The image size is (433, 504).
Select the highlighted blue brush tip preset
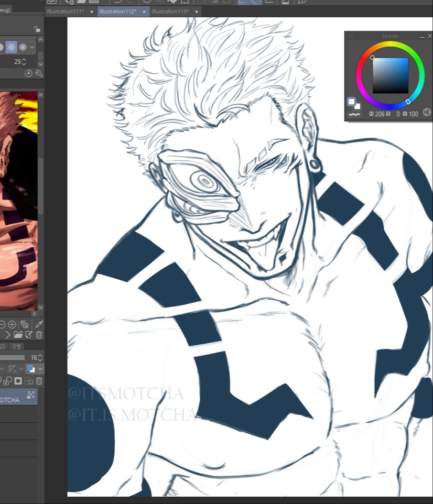coord(11,47)
